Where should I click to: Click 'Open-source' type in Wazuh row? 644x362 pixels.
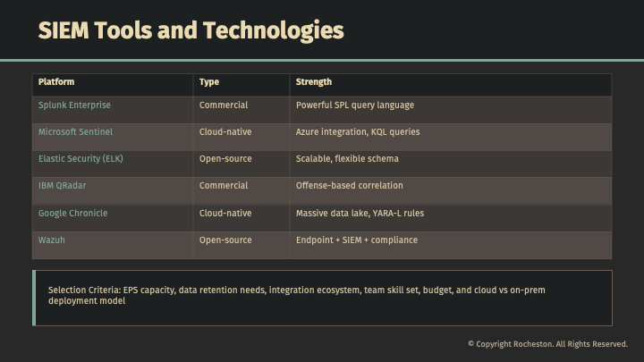(225, 240)
